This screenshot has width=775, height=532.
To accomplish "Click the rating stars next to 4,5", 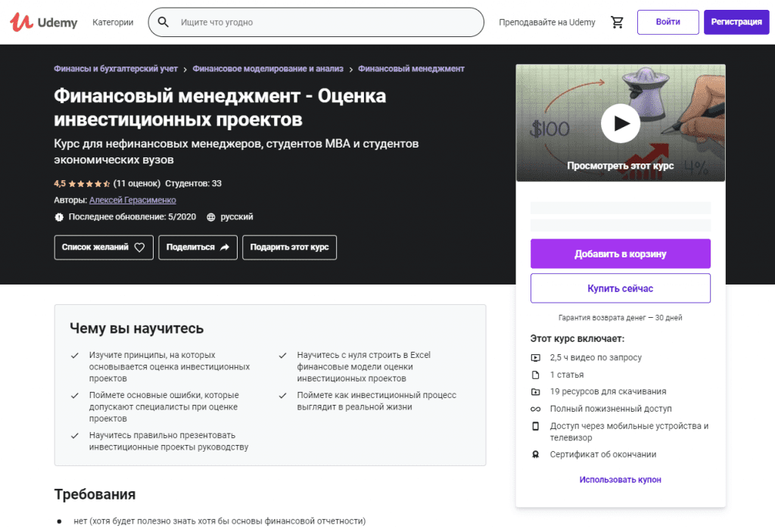I will pos(89,184).
